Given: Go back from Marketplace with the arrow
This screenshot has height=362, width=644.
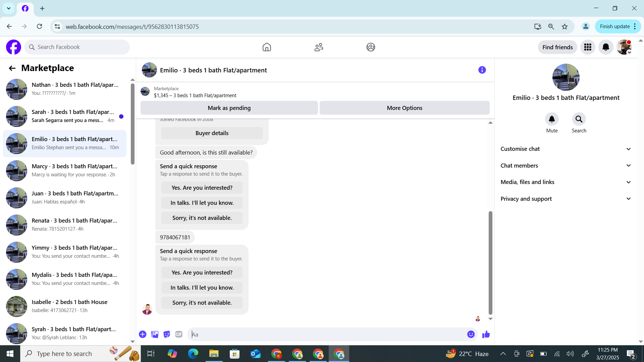Looking at the screenshot, I should pyautogui.click(x=12, y=68).
